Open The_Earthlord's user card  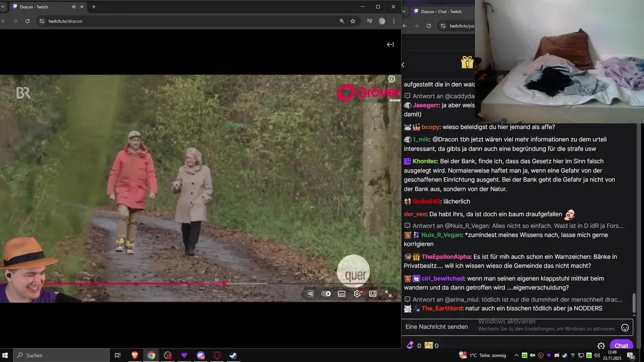(x=442, y=309)
